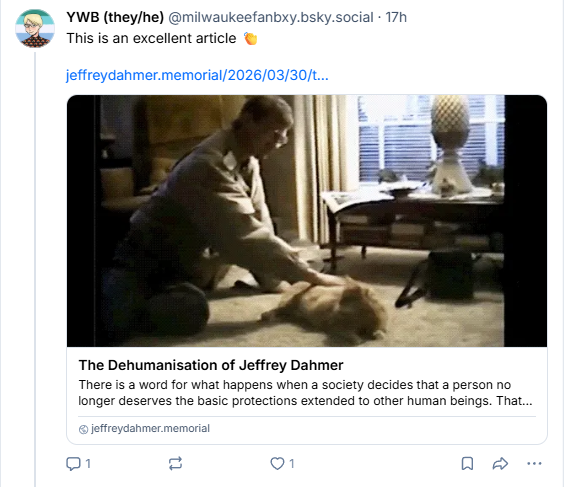Click the jeffreydahmer.memorial domain in the card footer
Screen dimensions: 565x487
150,428
